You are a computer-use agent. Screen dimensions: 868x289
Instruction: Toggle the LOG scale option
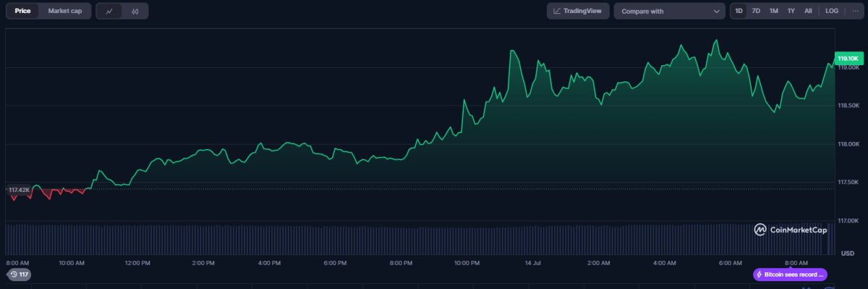pyautogui.click(x=832, y=11)
